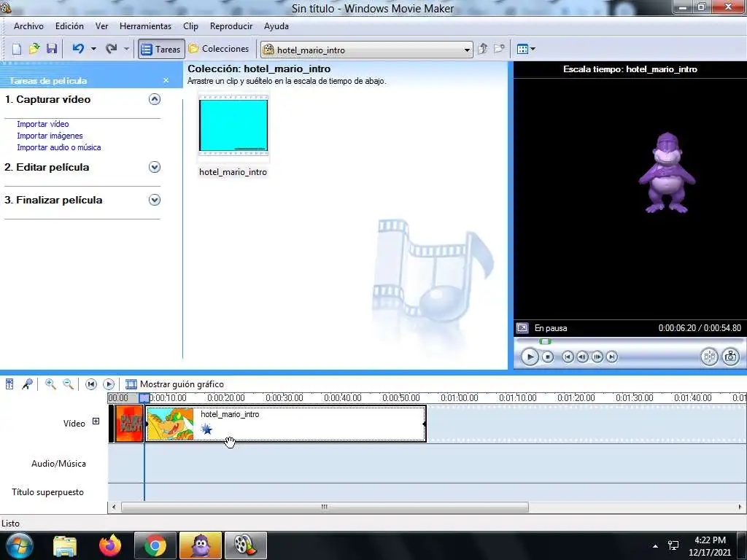Viewport: 747px width, 560px height.
Task: Switch to BonziBuddy taskbar button
Action: pos(201,545)
